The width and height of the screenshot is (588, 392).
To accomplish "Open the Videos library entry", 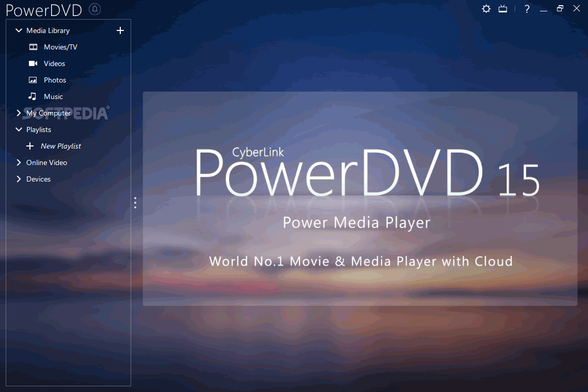I will [54, 63].
